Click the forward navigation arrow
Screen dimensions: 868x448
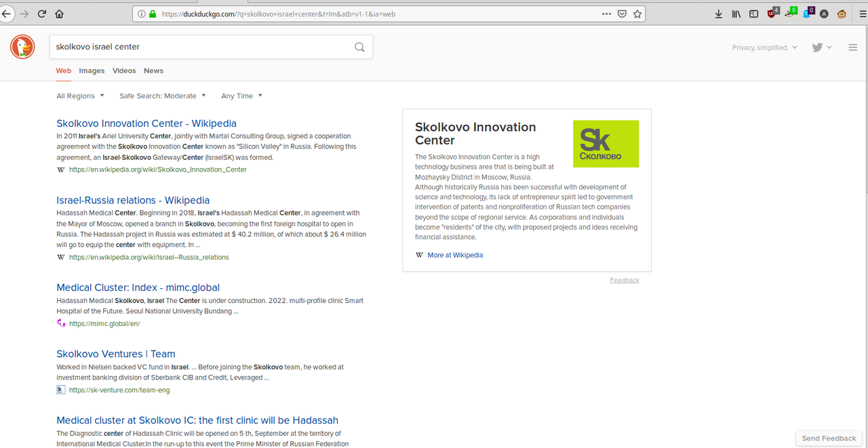tap(25, 14)
